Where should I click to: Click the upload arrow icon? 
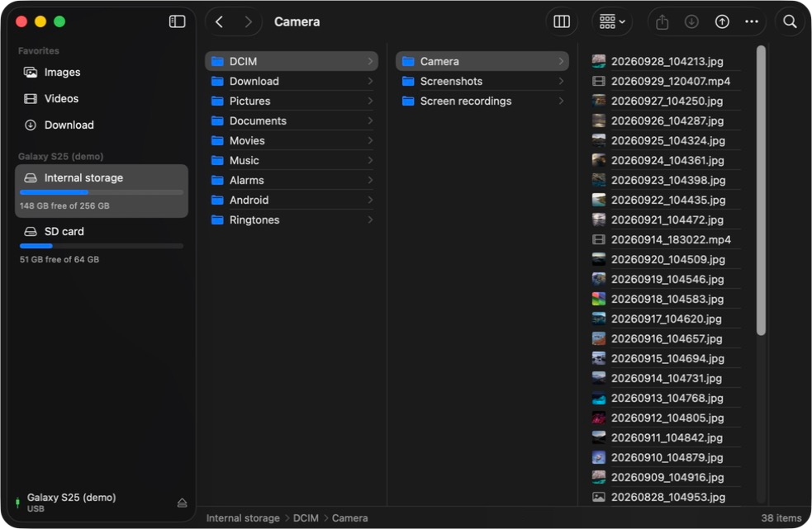pyautogui.click(x=722, y=21)
